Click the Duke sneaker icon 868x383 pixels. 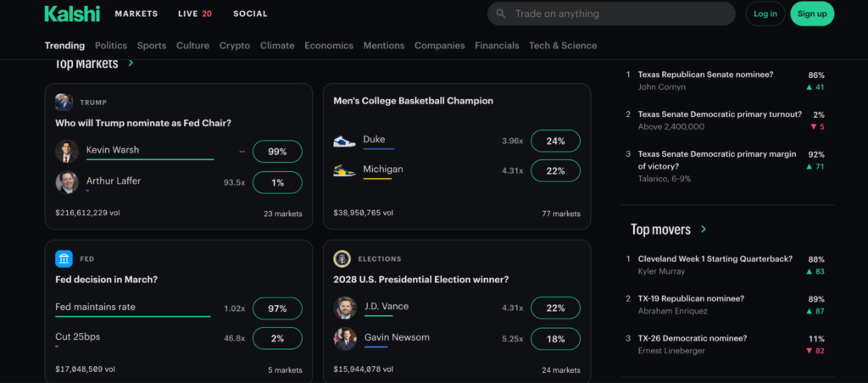(x=344, y=141)
